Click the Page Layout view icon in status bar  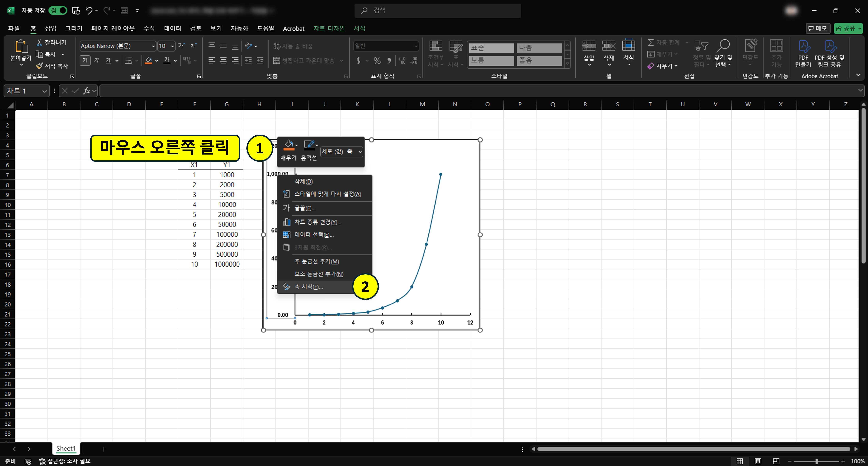click(758, 461)
